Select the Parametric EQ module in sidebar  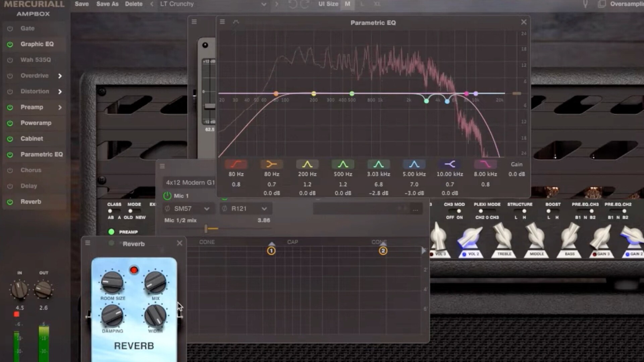(x=42, y=155)
